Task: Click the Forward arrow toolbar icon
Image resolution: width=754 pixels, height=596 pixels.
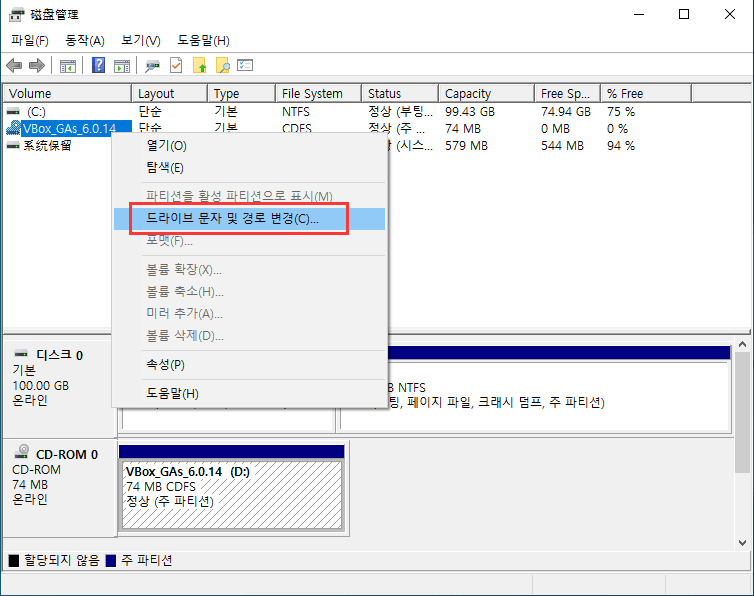Action: 37,65
